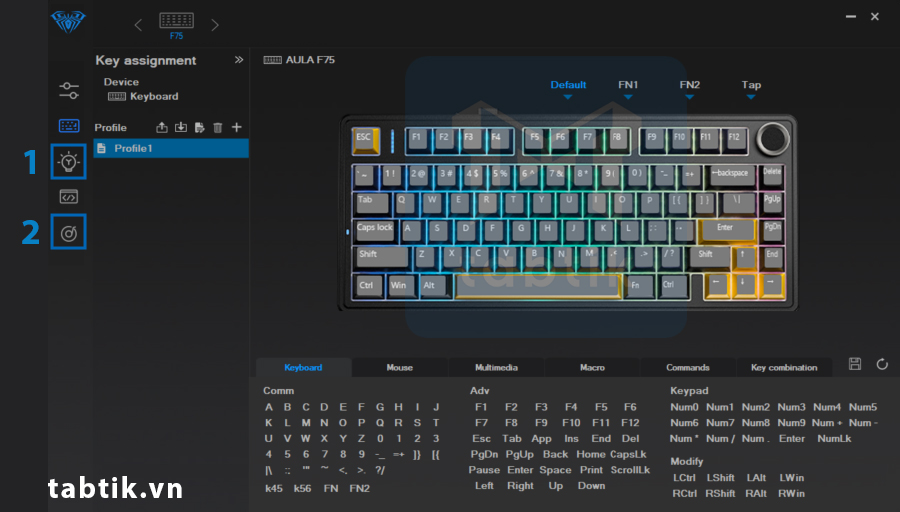Select the F5 key on keyboard image
900x512 pixels.
click(x=535, y=141)
